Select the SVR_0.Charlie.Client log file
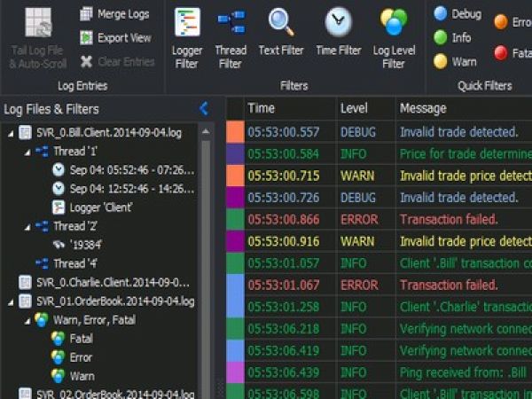 (x=104, y=282)
